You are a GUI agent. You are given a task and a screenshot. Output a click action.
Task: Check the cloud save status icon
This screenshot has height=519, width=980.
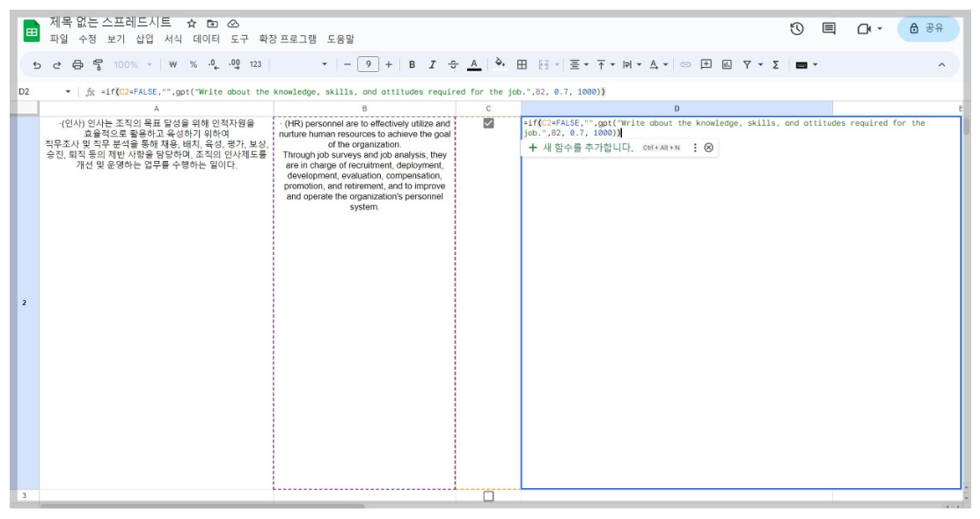[x=233, y=24]
